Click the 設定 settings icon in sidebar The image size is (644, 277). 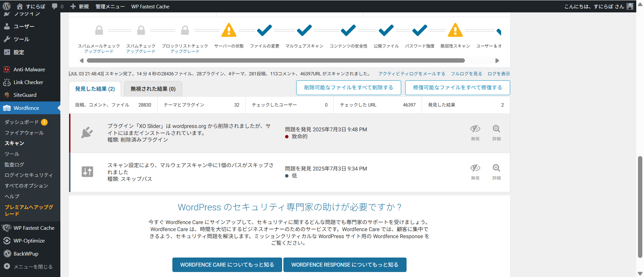(x=7, y=52)
